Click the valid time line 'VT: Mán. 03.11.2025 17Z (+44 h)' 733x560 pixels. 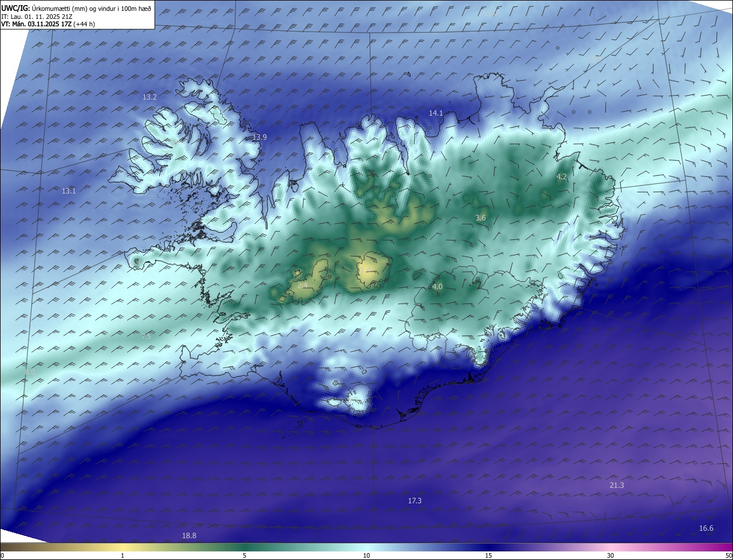pos(48,24)
